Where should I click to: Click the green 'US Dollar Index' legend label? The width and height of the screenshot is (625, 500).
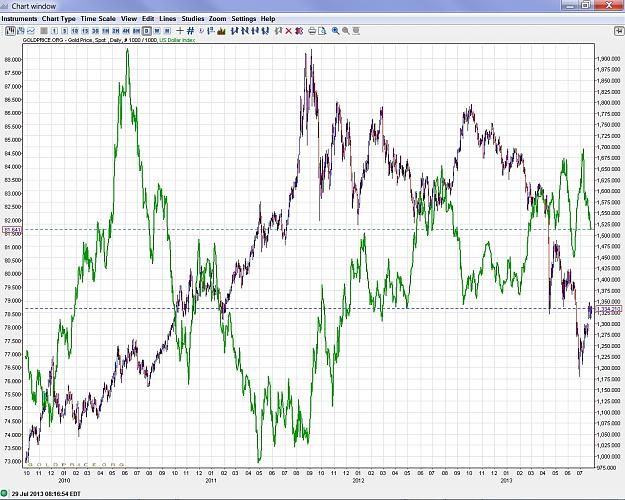[177, 40]
